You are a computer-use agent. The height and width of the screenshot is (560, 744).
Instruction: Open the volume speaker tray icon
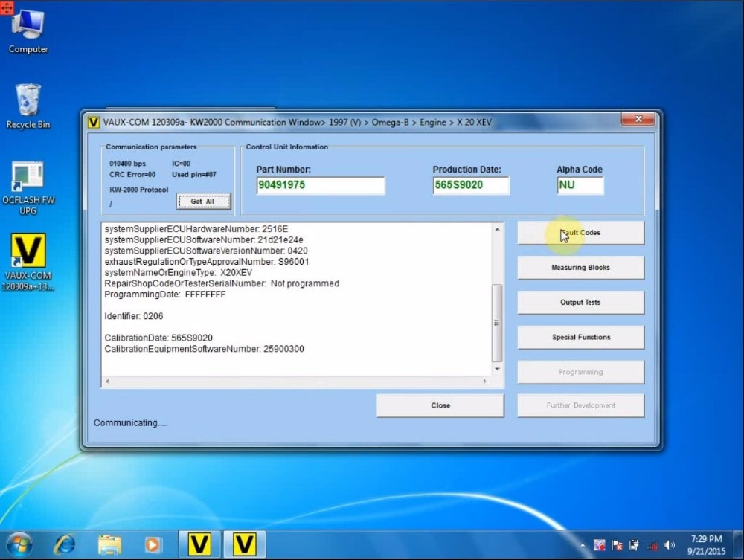670,545
